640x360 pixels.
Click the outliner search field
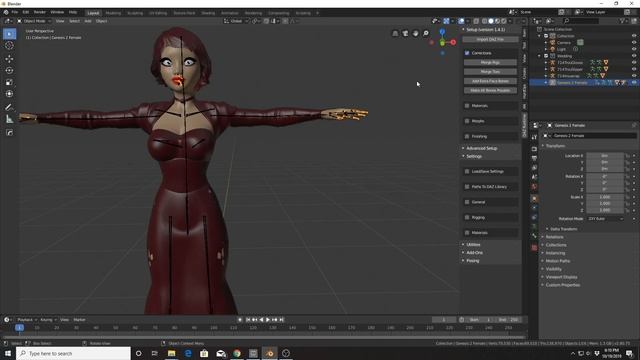[x=581, y=21]
